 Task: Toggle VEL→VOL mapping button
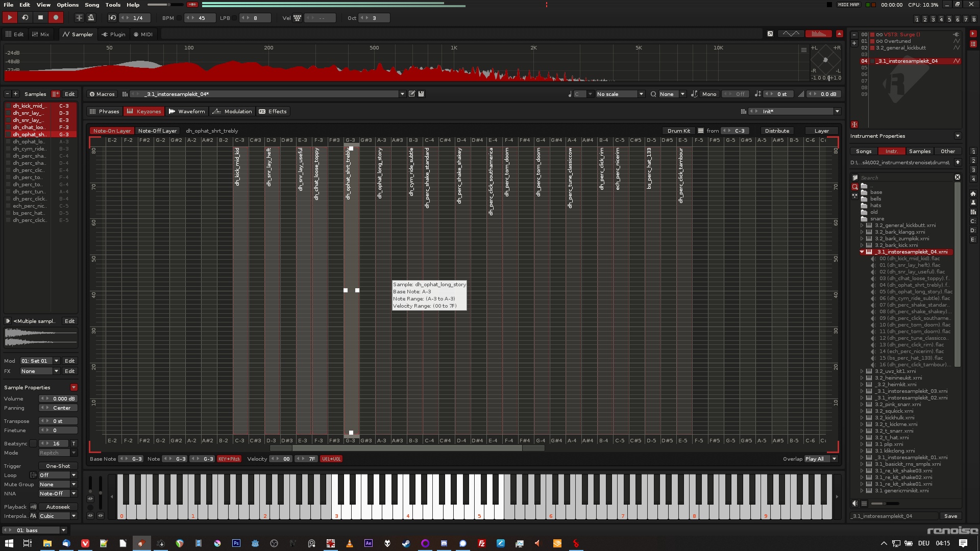click(x=331, y=459)
